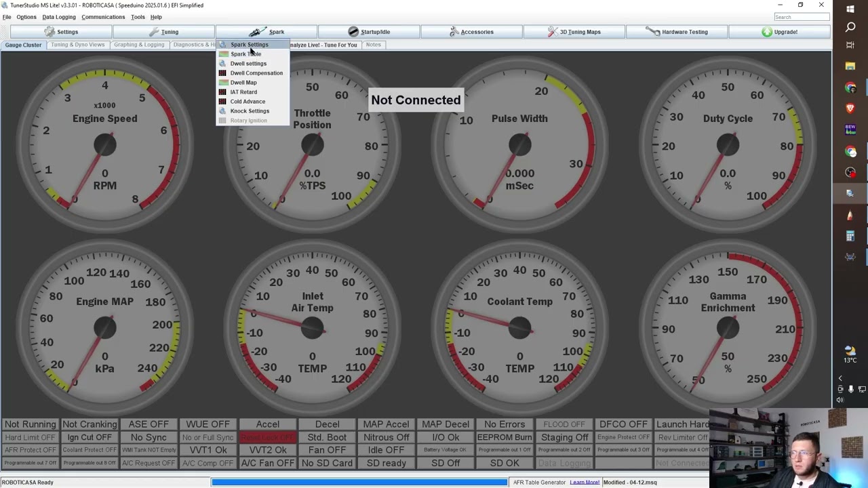Click the EEPROM Burn indicator
Screen dimensions: 868x488
pos(505,437)
